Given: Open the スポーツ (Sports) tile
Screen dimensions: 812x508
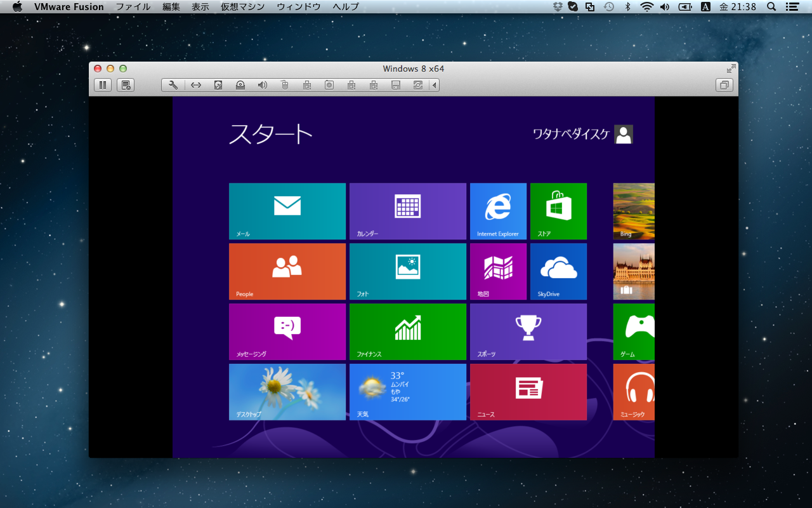Looking at the screenshot, I should point(528,331).
